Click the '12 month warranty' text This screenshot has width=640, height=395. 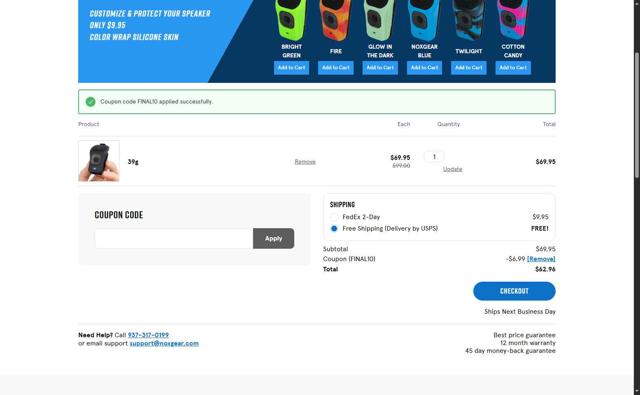[528, 343]
